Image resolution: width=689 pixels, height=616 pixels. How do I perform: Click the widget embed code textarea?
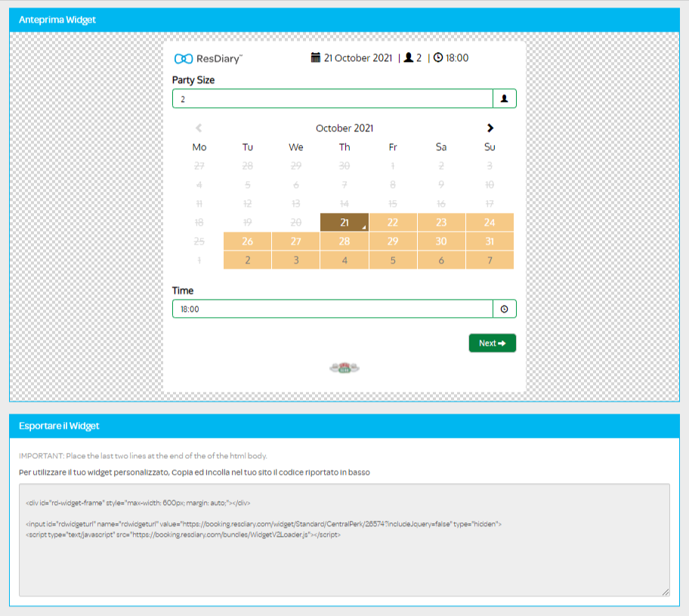[x=344, y=540]
